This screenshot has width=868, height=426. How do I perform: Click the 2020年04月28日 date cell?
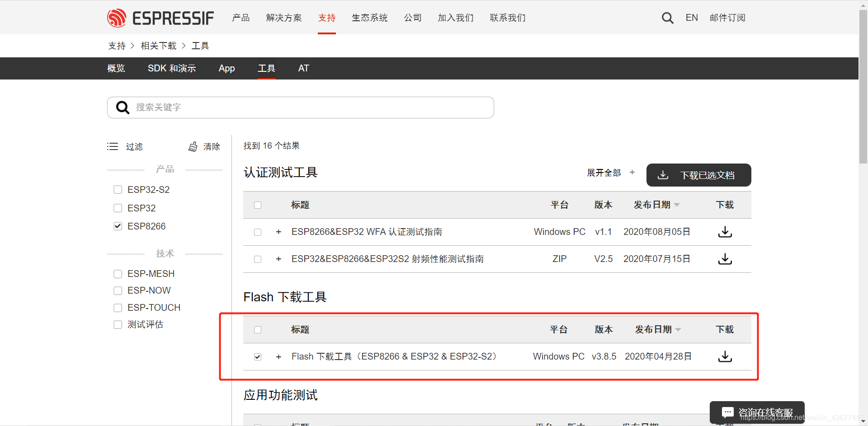[x=658, y=356]
